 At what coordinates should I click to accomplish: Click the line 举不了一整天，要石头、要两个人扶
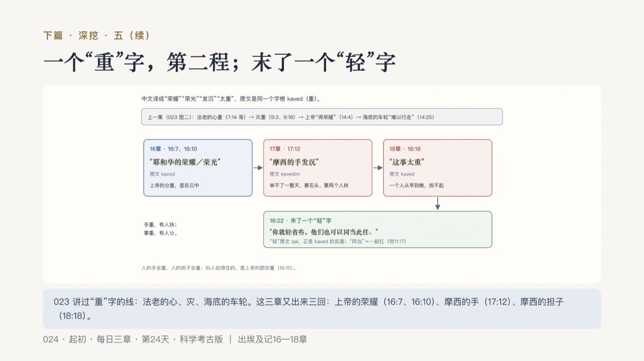click(x=309, y=186)
